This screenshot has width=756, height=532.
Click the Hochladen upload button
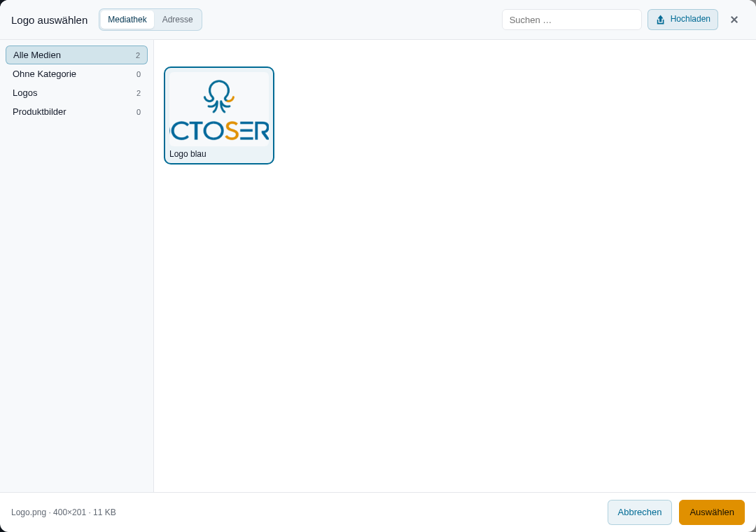[682, 20]
